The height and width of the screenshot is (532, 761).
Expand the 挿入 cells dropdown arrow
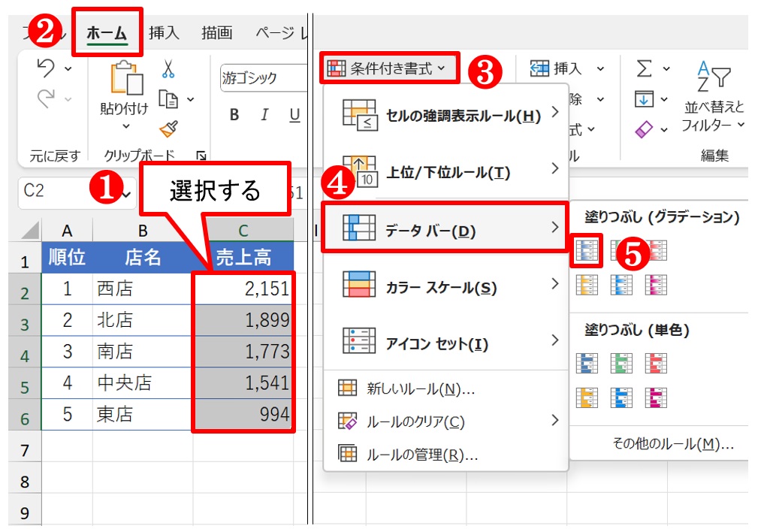click(599, 69)
